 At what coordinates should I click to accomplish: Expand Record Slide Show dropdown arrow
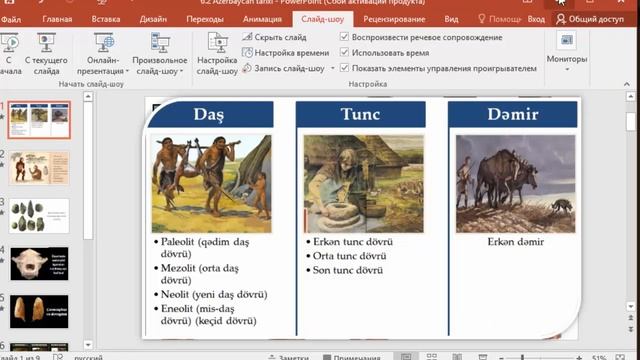coord(332,68)
